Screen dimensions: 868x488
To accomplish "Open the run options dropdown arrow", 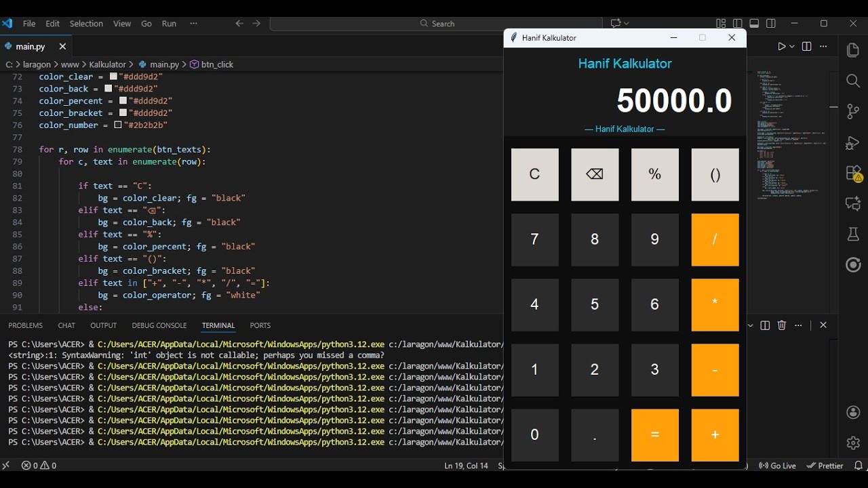I will point(792,47).
